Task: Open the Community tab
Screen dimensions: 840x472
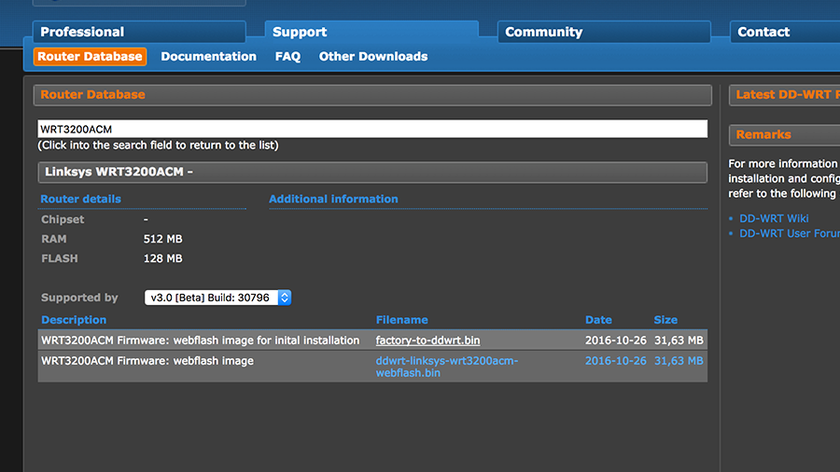Action: pos(544,32)
